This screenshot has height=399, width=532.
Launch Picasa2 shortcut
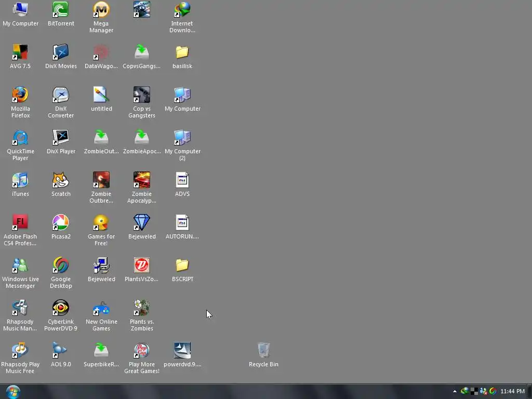pos(61,227)
